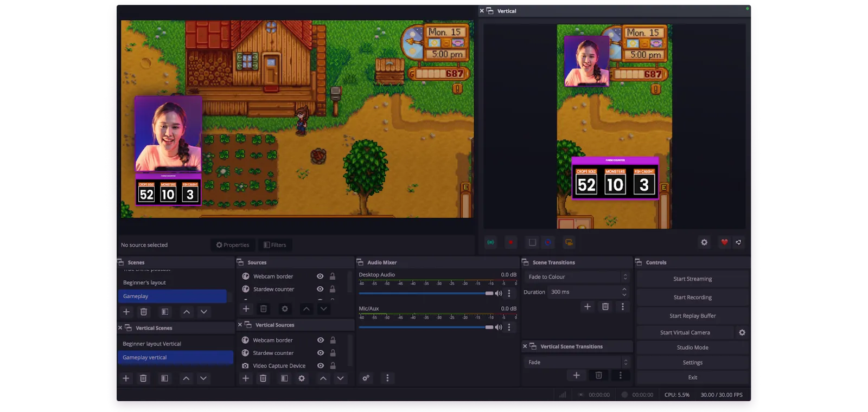The height and width of the screenshot is (412, 868).
Task: Add a scene transition in Scene Transitions
Action: (x=587, y=307)
